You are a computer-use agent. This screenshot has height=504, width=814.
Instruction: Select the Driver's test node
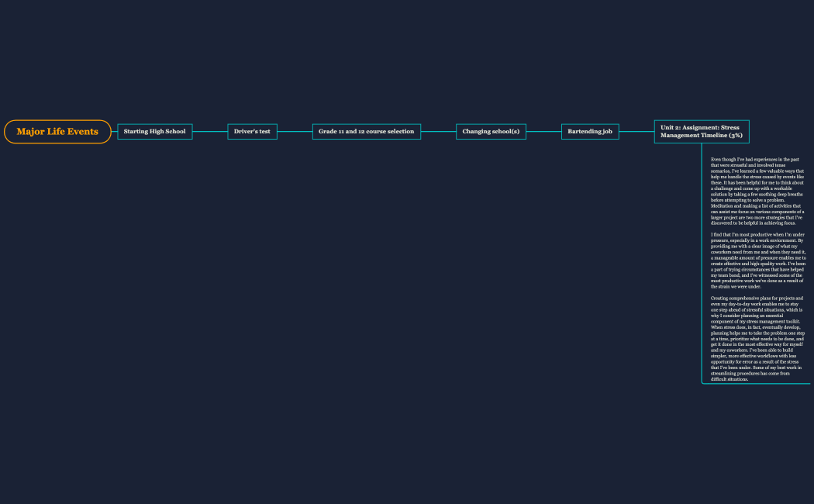252,132
